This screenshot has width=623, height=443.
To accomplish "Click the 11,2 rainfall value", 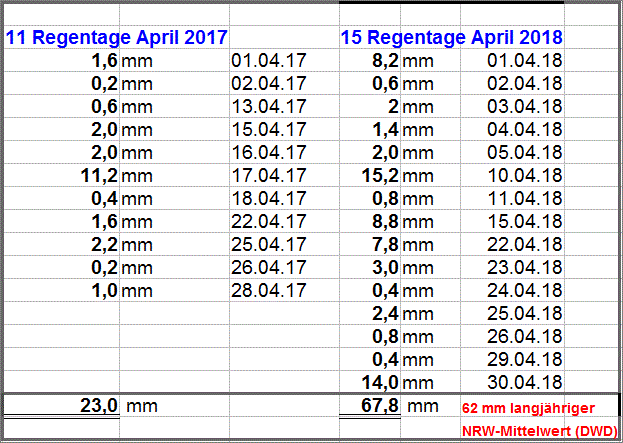I will point(99,176).
